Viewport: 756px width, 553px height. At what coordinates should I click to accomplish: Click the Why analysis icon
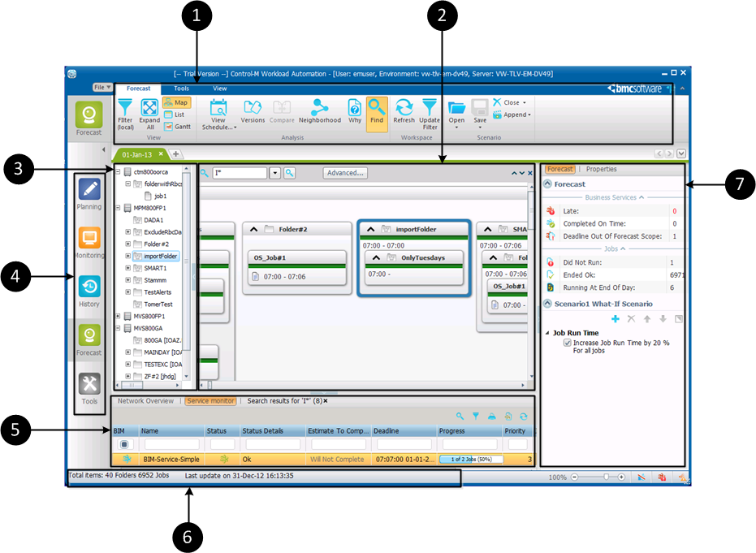click(x=355, y=107)
